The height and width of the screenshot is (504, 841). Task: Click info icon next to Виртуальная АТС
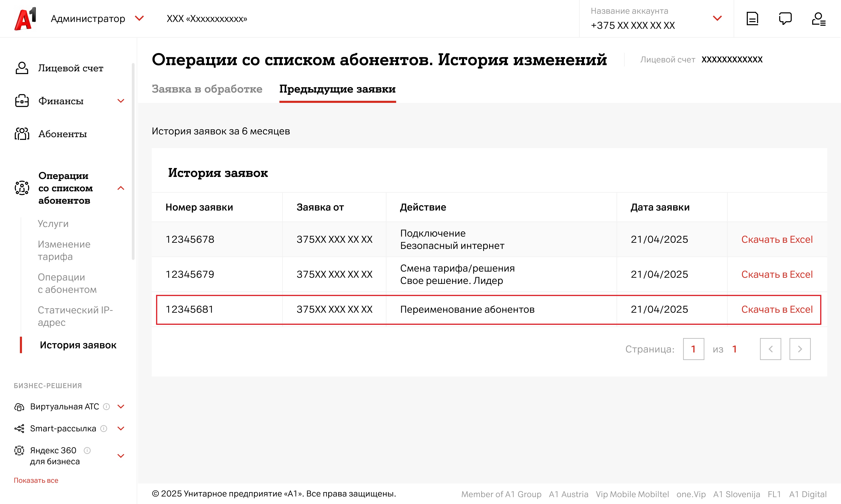point(106,407)
